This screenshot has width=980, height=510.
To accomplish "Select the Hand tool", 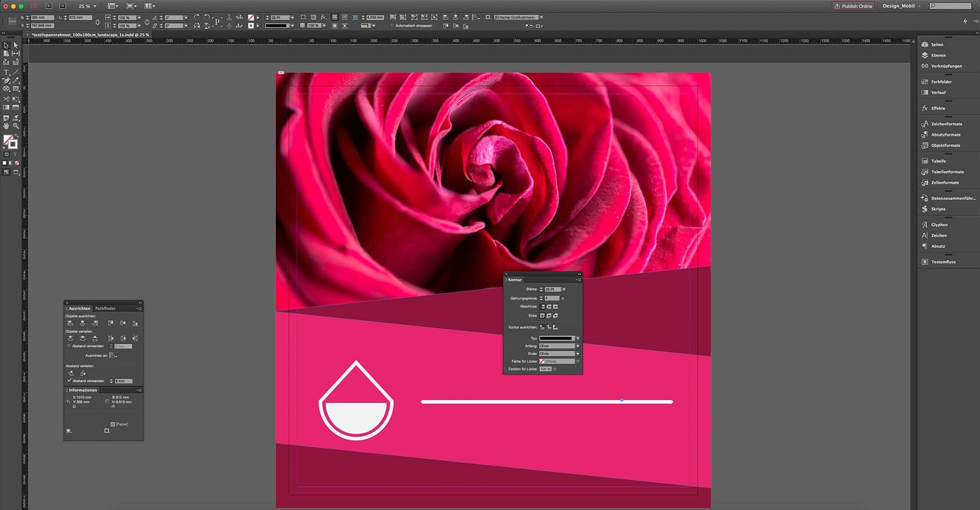I will tap(6, 125).
